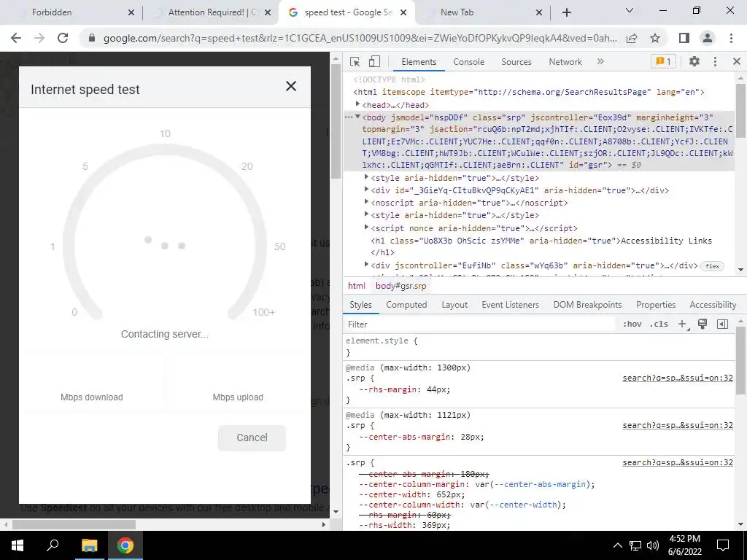Toggle :hov element state

pyautogui.click(x=632, y=324)
